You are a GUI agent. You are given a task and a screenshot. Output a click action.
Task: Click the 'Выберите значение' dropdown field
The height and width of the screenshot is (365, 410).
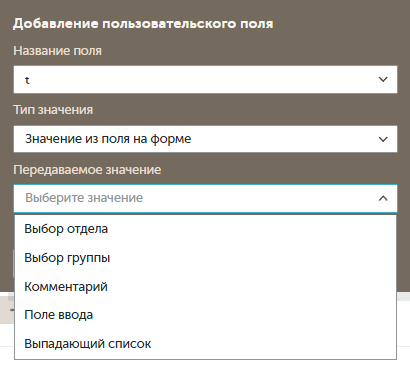pyautogui.click(x=205, y=198)
